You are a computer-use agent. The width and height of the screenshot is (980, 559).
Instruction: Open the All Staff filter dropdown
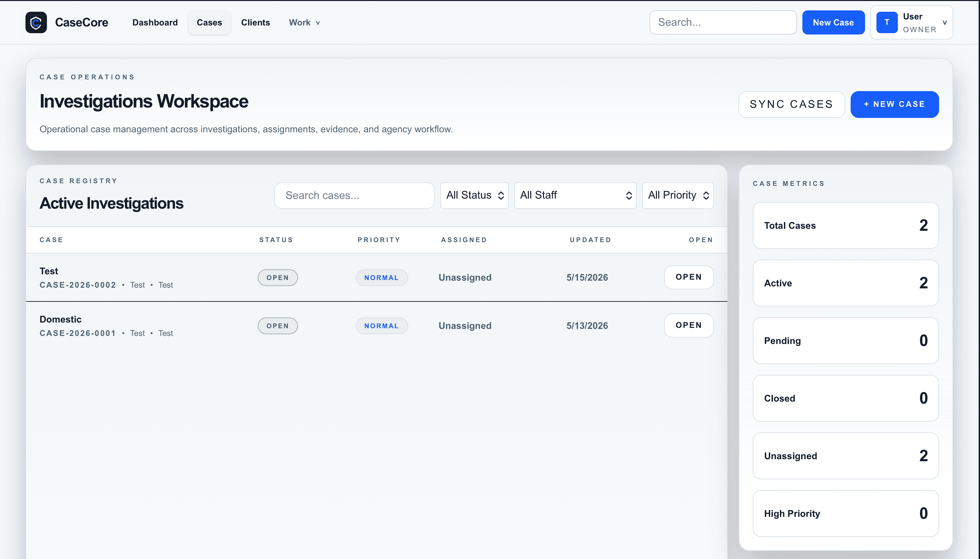(x=575, y=195)
